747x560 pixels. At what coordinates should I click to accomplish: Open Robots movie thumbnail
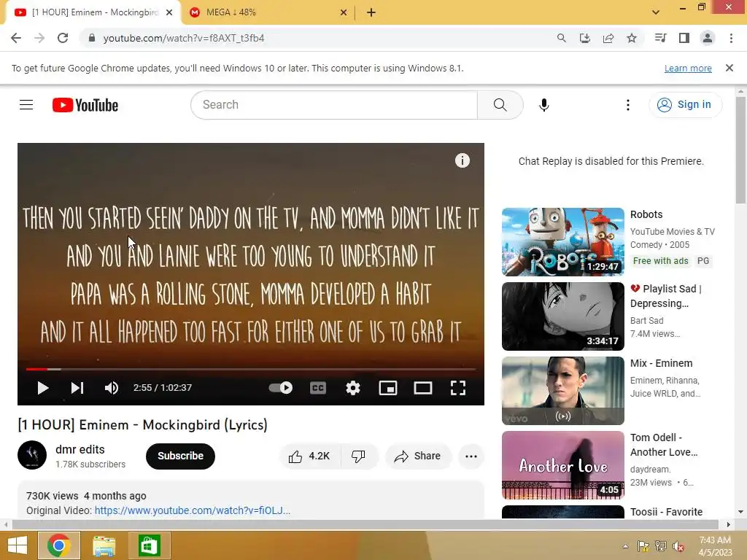point(562,242)
